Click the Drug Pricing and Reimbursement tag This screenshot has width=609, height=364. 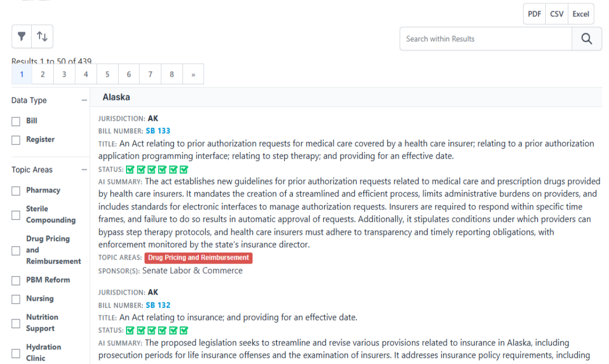coord(198,258)
